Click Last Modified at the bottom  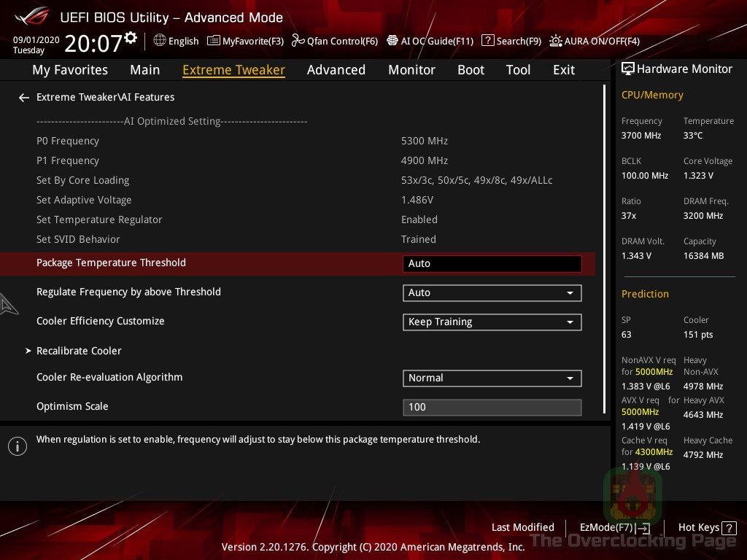[x=523, y=527]
